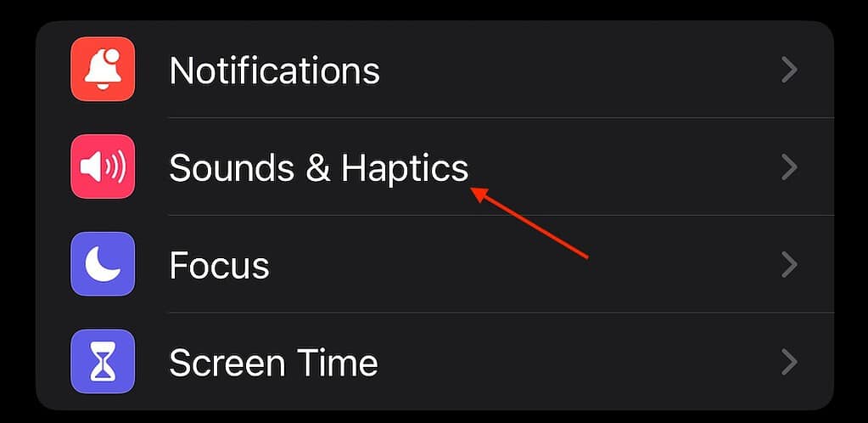Open Notifications via its chevron arrow
Viewport: 868px width, 423px height.
[x=789, y=70]
